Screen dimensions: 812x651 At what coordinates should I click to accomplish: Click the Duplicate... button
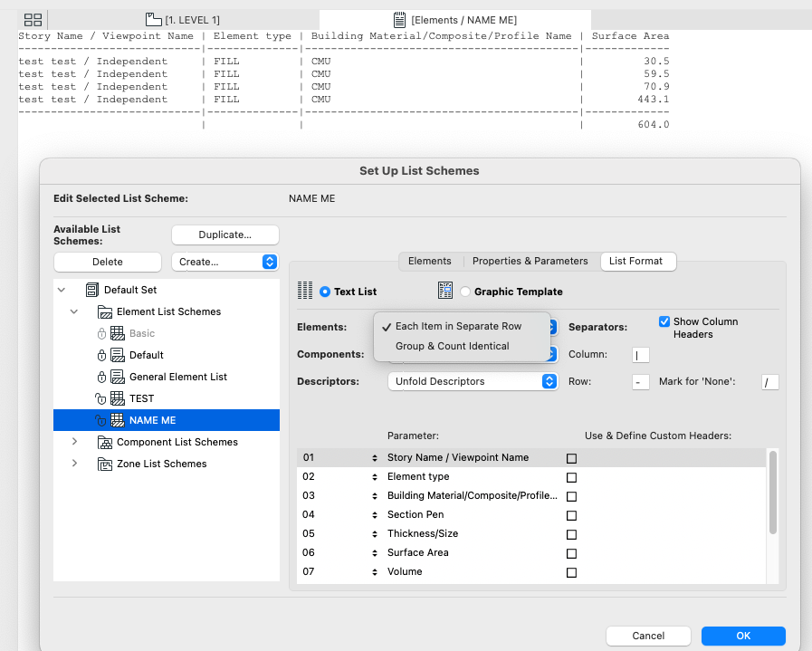pyautogui.click(x=225, y=235)
